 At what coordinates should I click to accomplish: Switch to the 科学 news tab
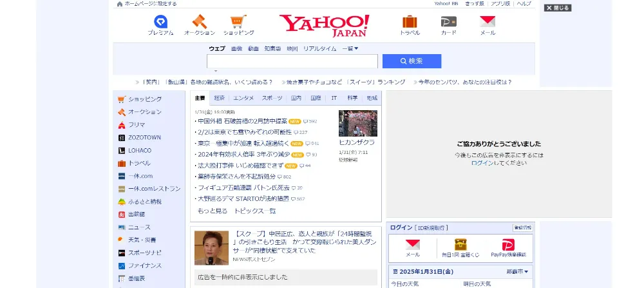(x=352, y=98)
